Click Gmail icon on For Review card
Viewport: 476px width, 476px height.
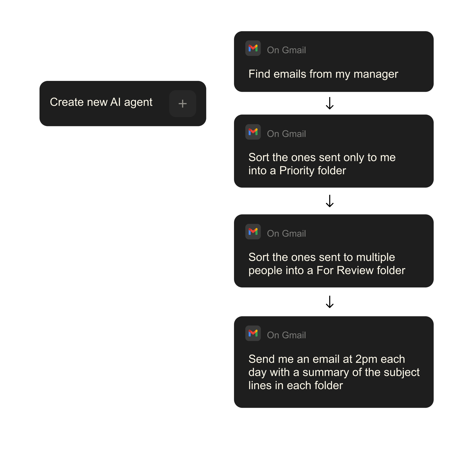(x=253, y=232)
